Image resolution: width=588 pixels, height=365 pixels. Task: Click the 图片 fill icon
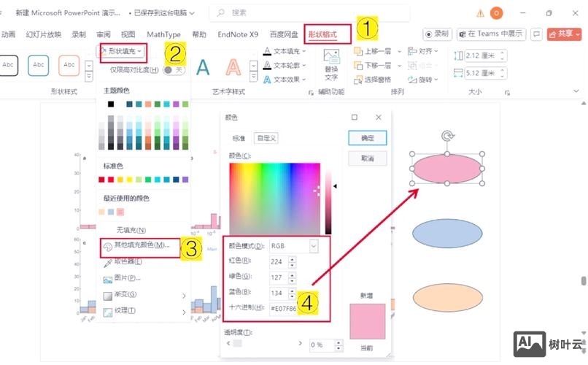pos(108,279)
